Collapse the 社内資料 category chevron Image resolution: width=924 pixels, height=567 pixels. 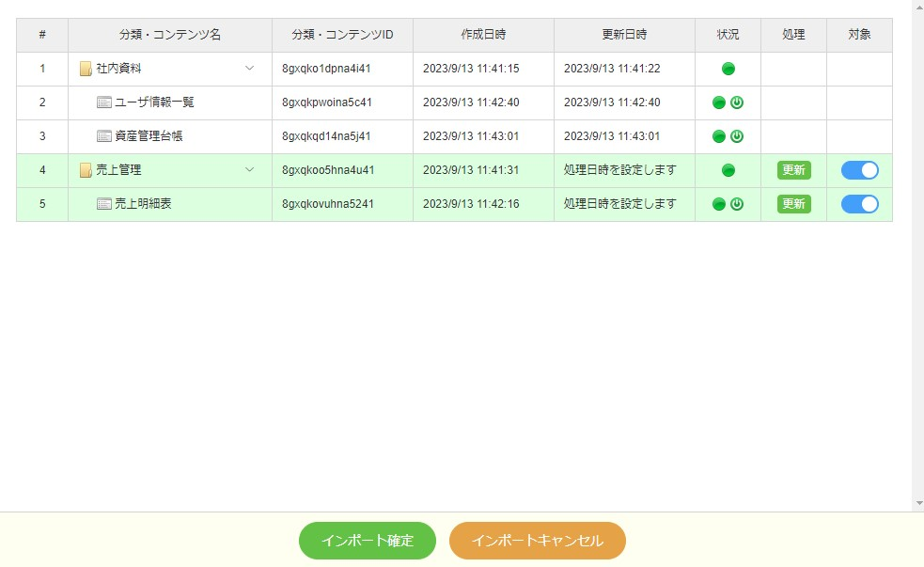click(249, 69)
